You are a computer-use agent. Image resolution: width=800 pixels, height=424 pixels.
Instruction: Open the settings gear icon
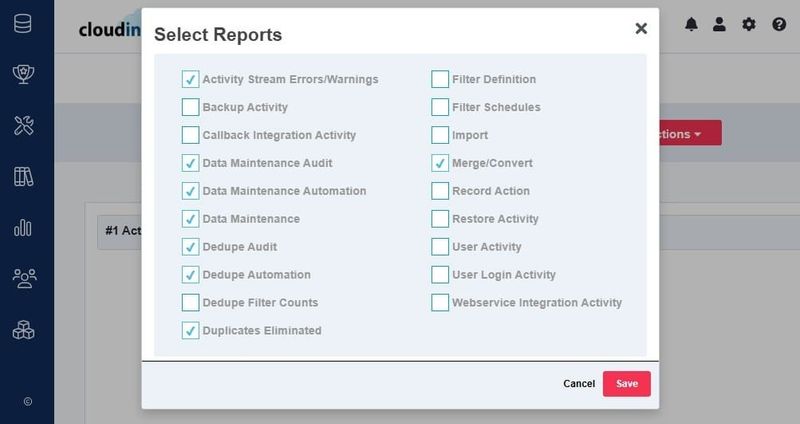tap(748, 24)
